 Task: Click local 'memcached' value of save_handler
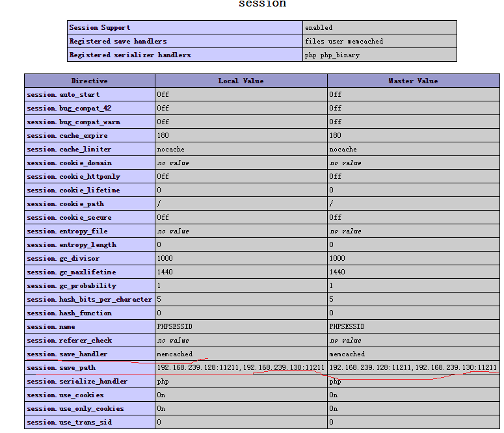175,354
